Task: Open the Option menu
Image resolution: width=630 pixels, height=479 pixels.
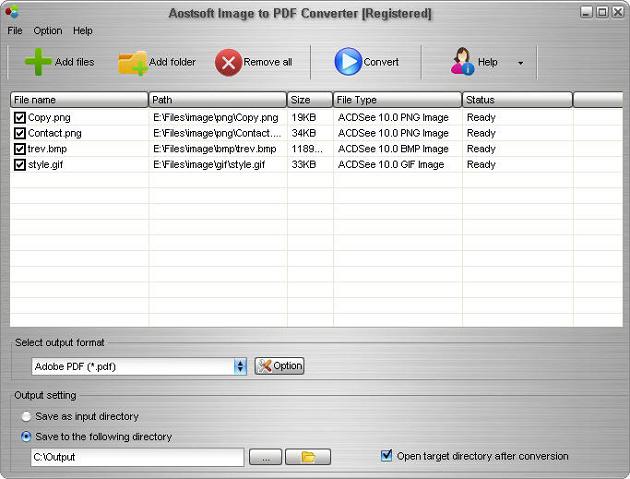Action: [48, 31]
